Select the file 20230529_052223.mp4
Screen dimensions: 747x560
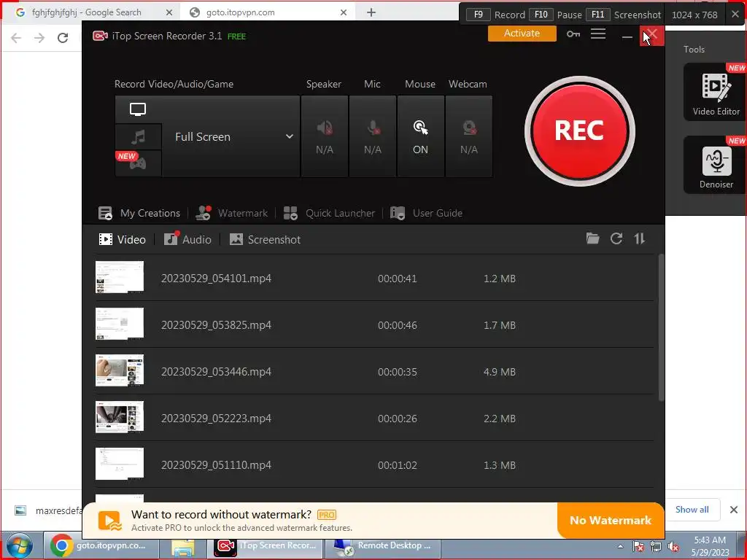point(374,418)
